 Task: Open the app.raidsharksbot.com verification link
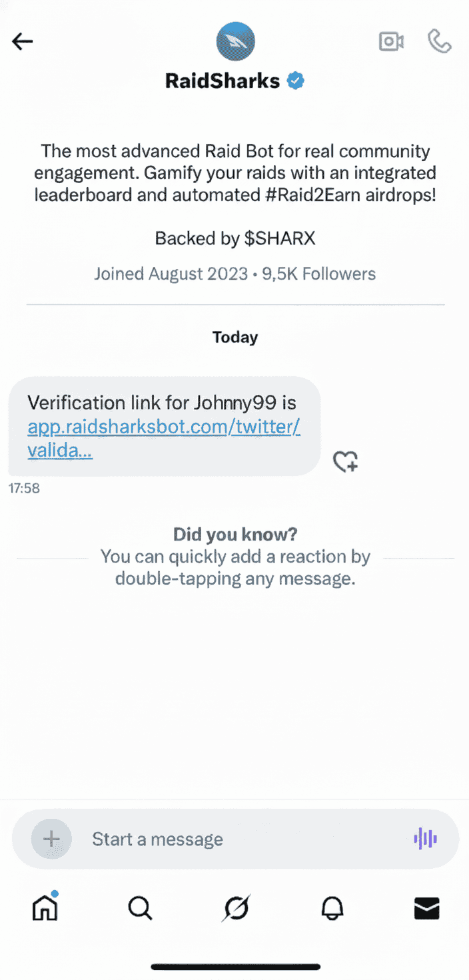pos(164,427)
